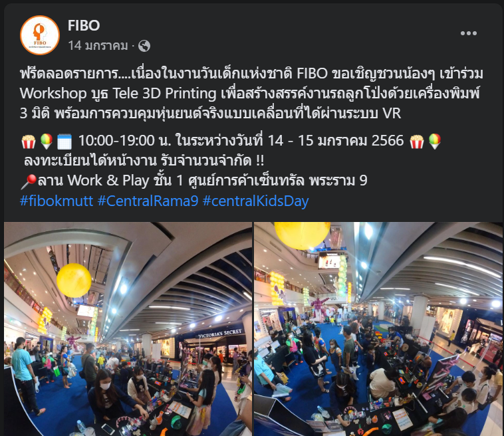504x436 pixels.
Task: Open the 14 มกราคม post date link
Action: coord(98,46)
